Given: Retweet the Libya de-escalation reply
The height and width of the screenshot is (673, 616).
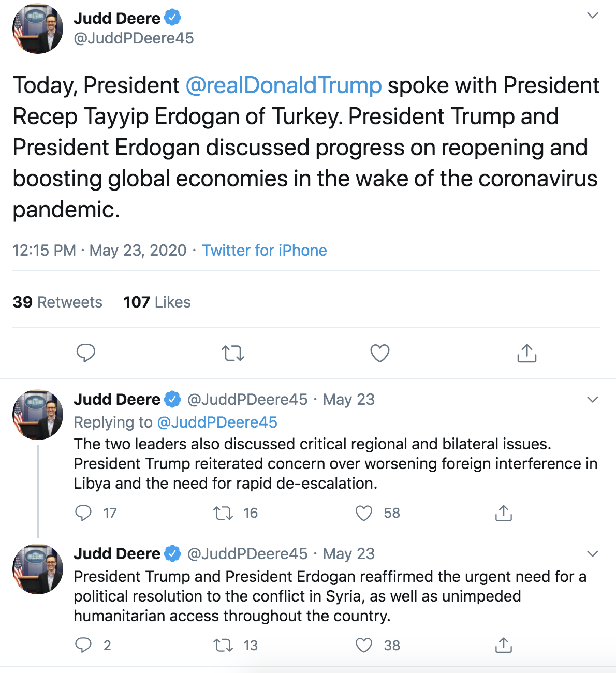Looking at the screenshot, I should [x=223, y=513].
